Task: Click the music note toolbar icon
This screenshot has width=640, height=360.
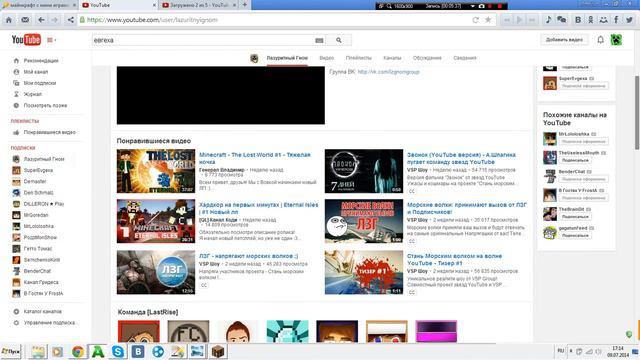Action: [x=548, y=20]
